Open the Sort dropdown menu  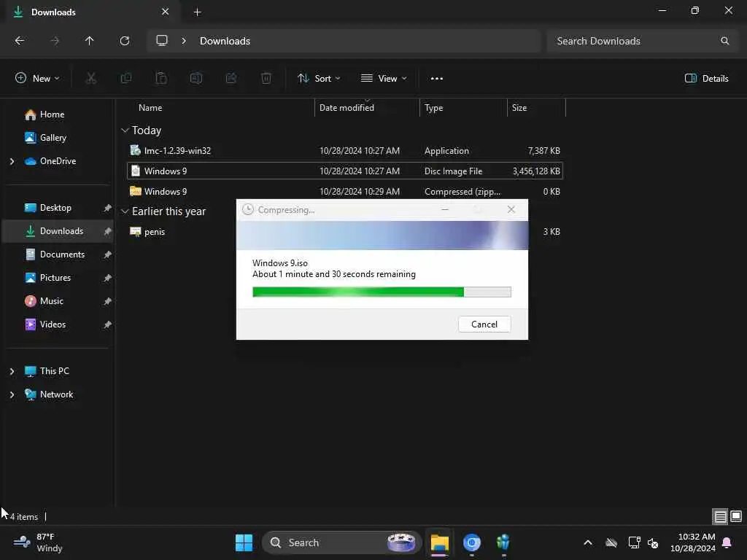click(x=319, y=79)
